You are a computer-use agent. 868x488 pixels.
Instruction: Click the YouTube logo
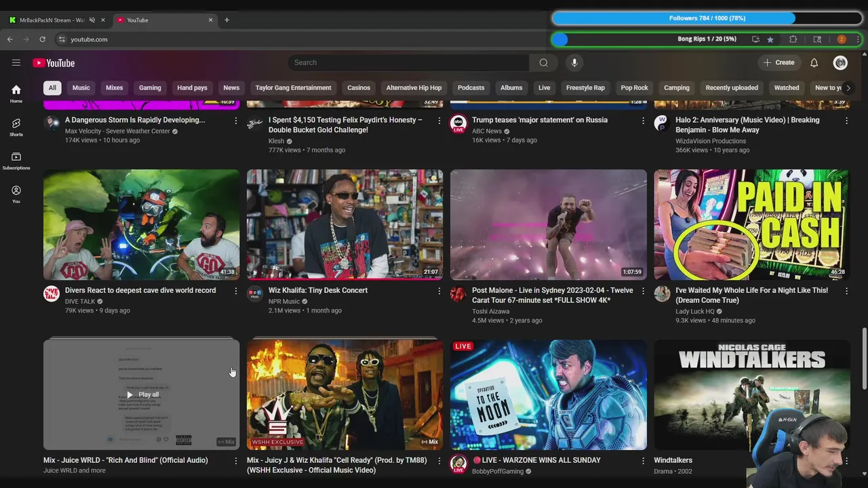(x=54, y=63)
